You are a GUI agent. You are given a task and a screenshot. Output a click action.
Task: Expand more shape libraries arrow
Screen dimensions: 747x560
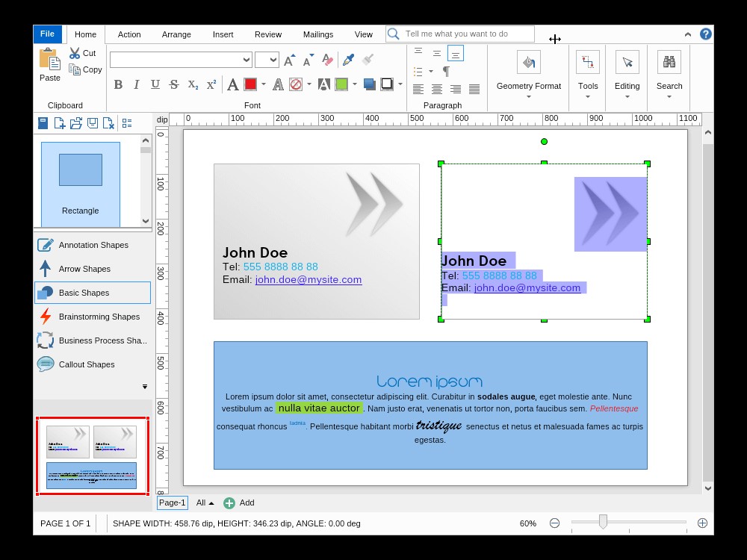(145, 387)
